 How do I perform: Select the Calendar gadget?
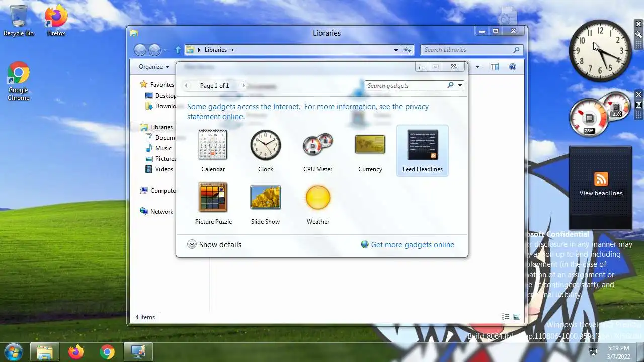click(x=213, y=151)
